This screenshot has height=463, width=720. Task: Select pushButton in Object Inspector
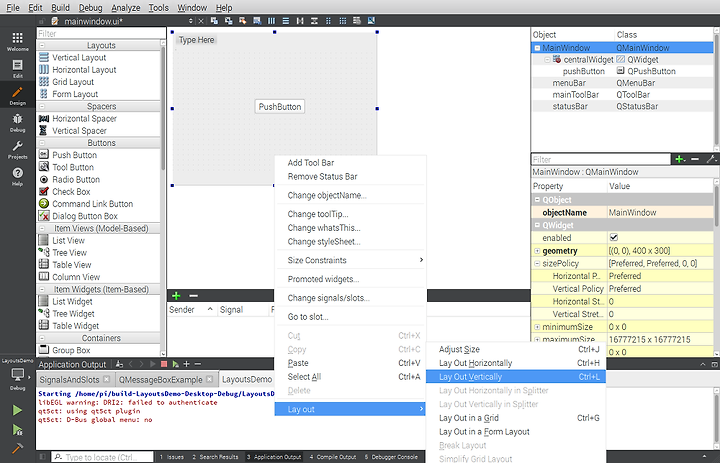click(x=584, y=71)
